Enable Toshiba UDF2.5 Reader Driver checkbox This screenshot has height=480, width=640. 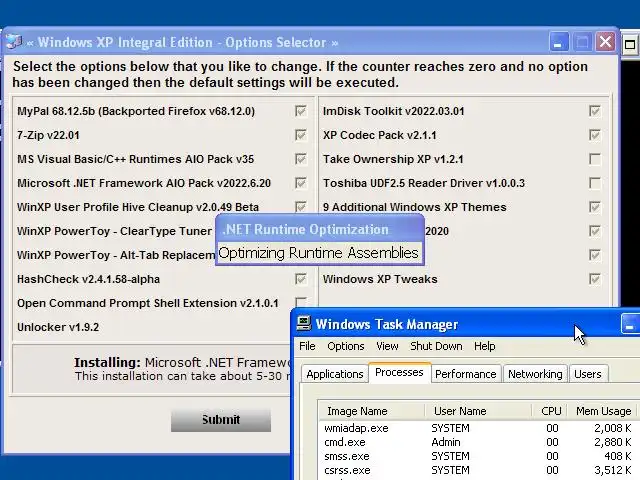[595, 183]
